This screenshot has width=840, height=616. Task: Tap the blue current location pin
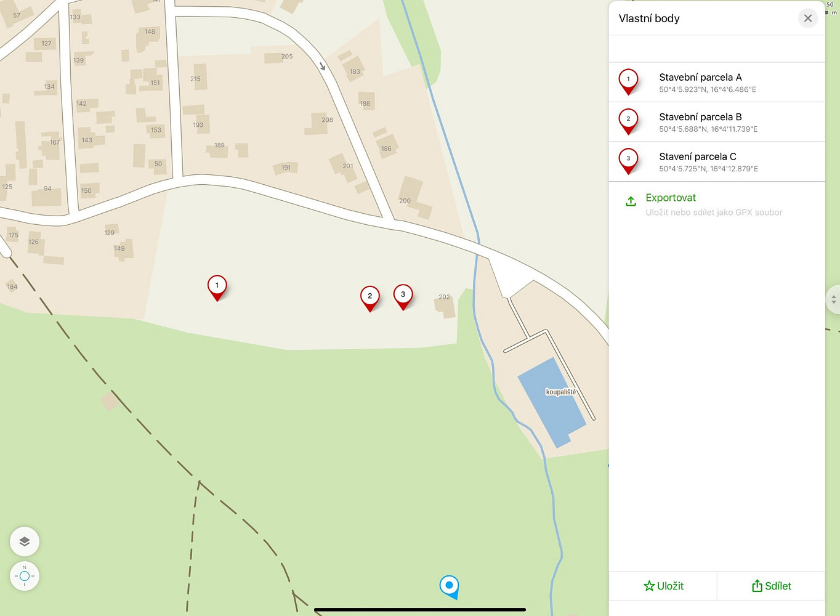point(450,586)
